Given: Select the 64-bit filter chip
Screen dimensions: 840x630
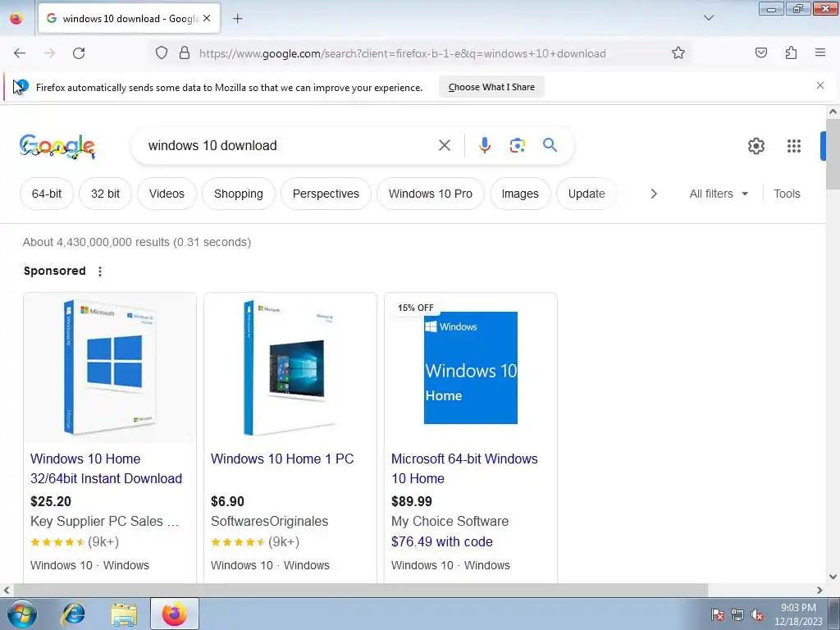Looking at the screenshot, I should click(47, 194).
